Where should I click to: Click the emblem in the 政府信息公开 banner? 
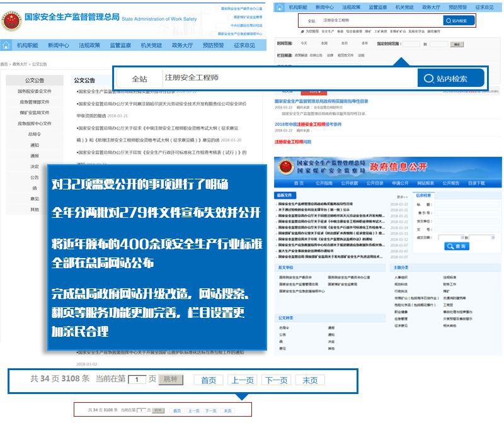285,167
